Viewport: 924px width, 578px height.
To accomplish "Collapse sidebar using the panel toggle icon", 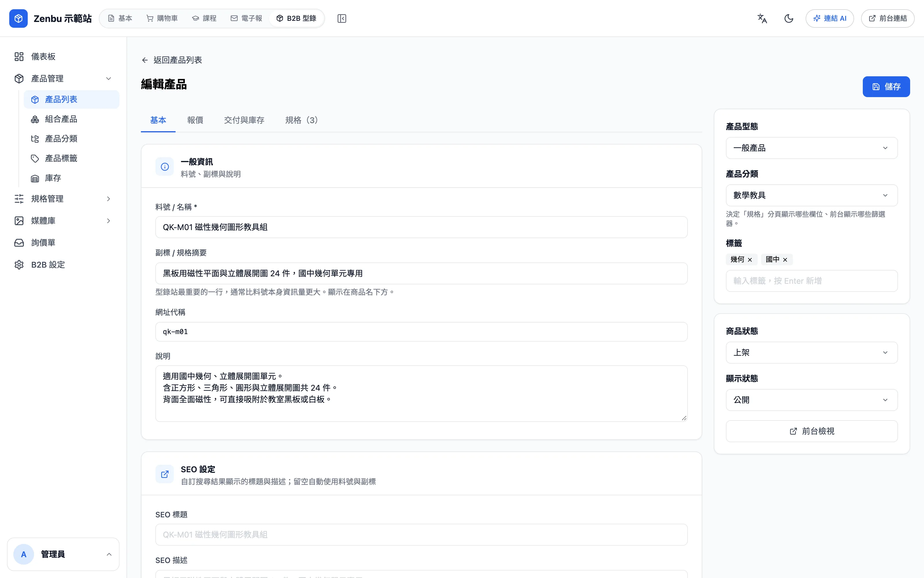I will (342, 18).
